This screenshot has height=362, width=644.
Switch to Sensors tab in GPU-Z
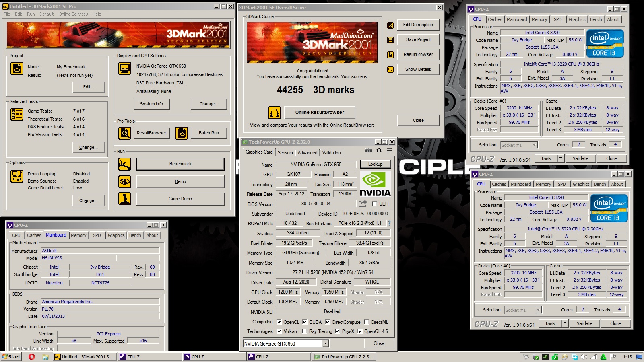pyautogui.click(x=285, y=153)
